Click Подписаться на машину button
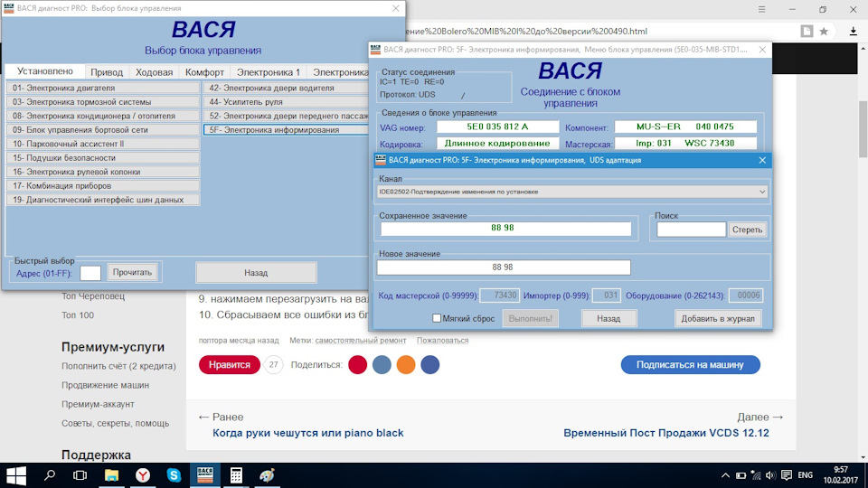Viewport: 868px width, 488px height. (690, 364)
